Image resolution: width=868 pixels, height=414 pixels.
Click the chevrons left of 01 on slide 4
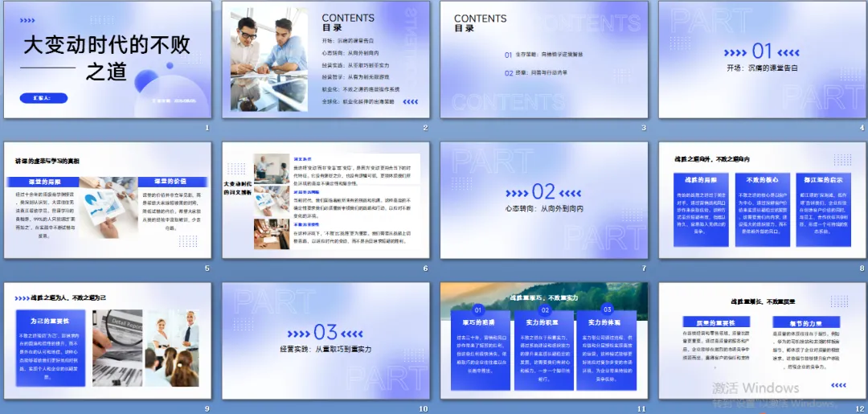point(735,52)
